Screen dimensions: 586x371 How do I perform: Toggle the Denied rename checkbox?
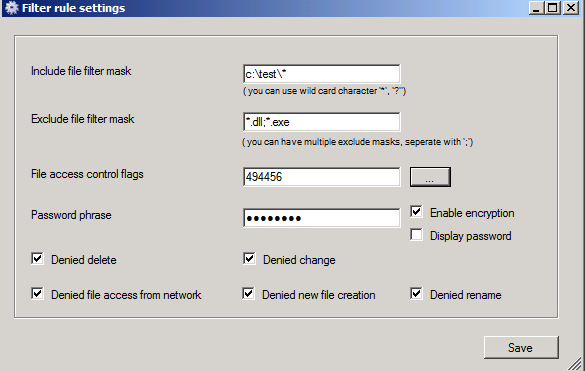pos(416,293)
